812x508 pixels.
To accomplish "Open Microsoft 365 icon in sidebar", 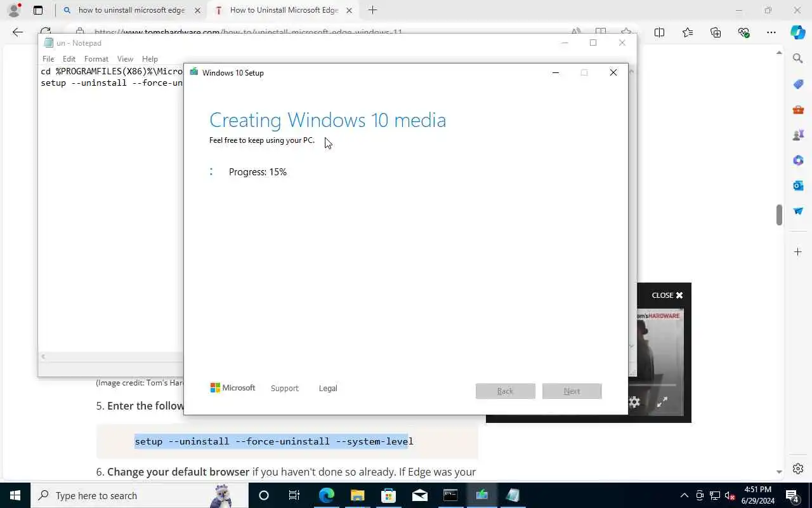I will (x=798, y=160).
